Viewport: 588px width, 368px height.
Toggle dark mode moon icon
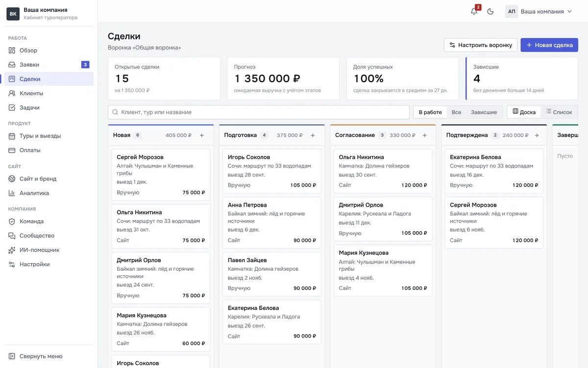[x=490, y=11]
